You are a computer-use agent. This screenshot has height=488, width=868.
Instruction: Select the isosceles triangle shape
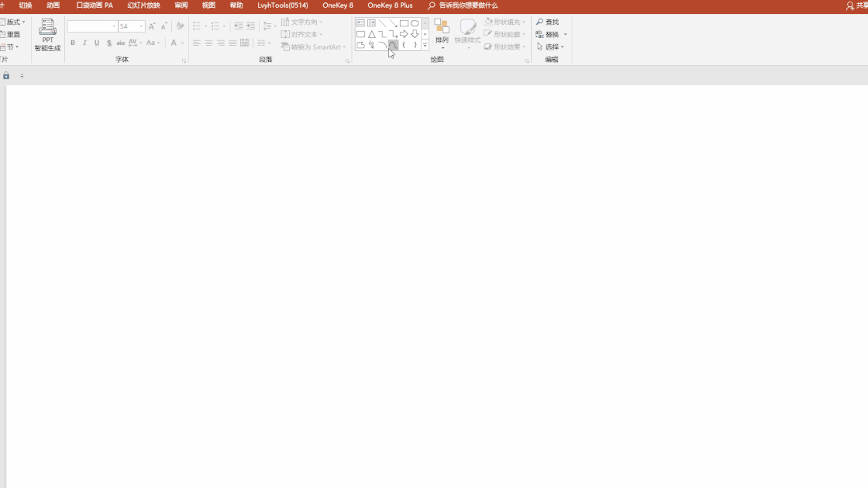(x=371, y=34)
